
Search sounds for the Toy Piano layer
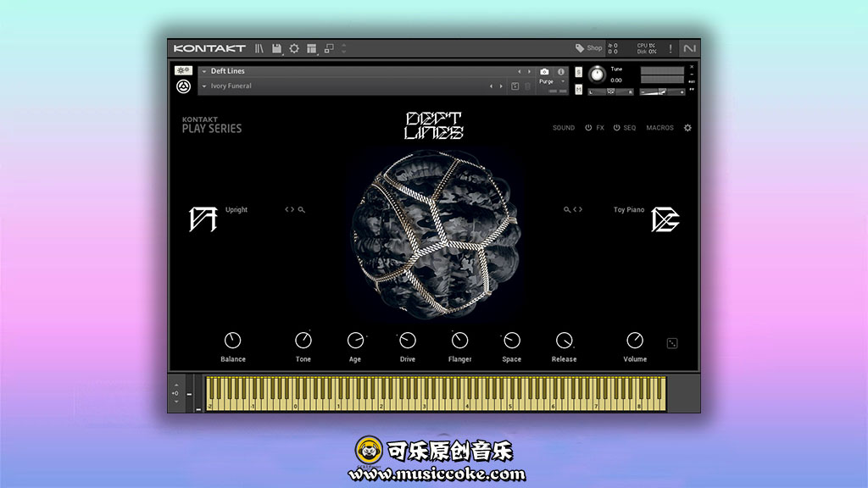[567, 210]
